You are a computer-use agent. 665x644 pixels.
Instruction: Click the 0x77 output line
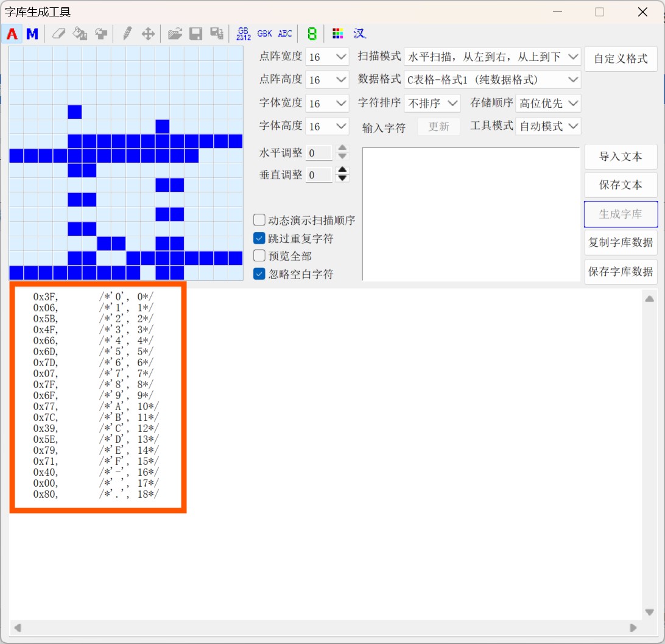click(96, 406)
